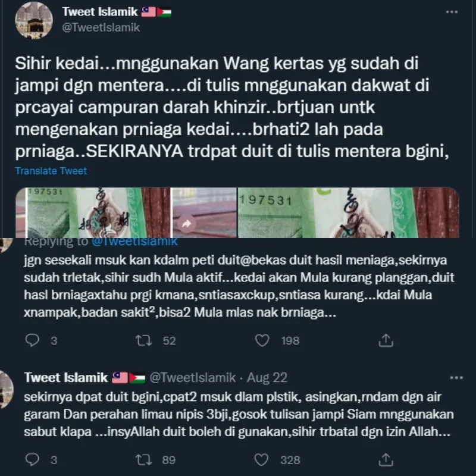This screenshot has width=476, height=476.
Task: Retweet the tweet showing 89 retweets
Action: click(144, 459)
